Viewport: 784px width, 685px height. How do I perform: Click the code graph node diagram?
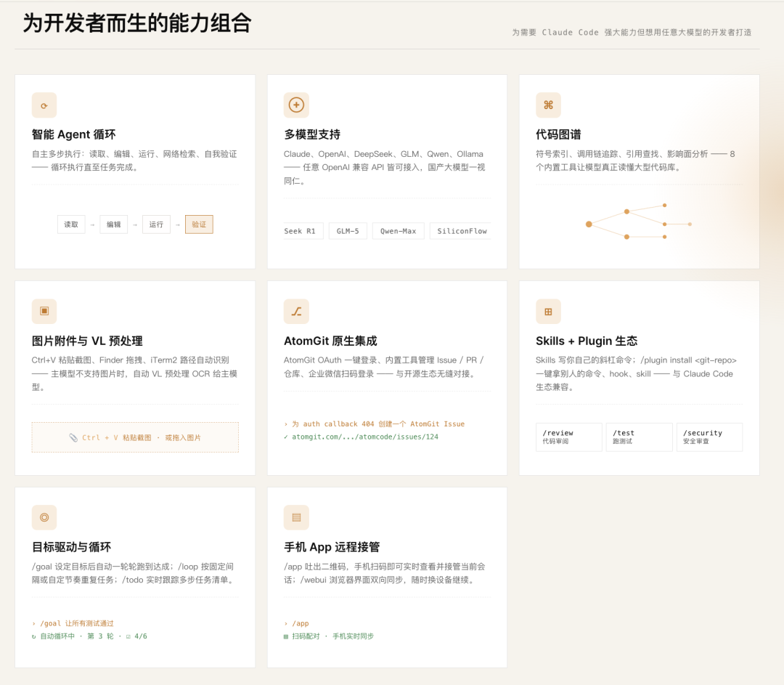[639, 221]
